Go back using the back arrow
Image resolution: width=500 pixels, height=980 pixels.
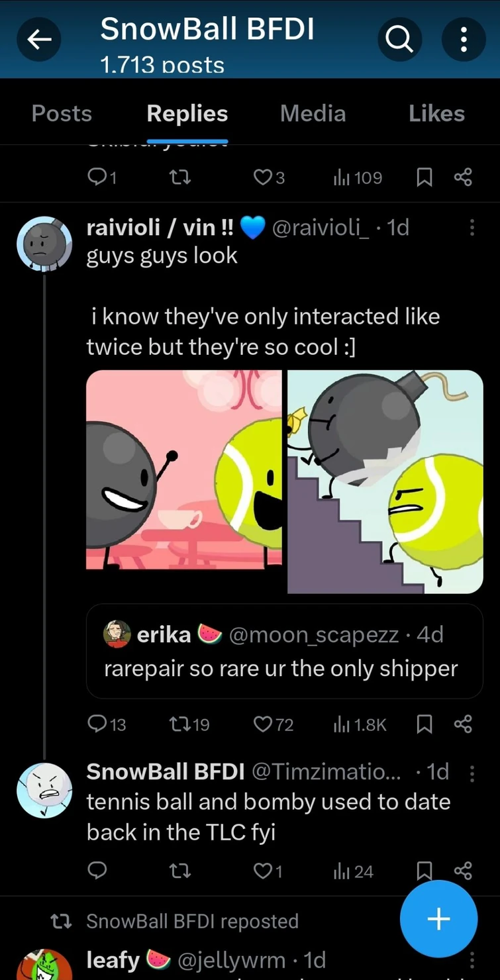pyautogui.click(x=39, y=39)
